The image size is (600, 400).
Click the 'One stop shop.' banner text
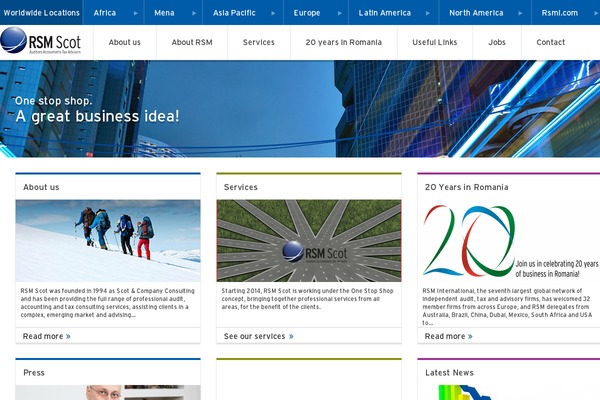click(x=54, y=101)
